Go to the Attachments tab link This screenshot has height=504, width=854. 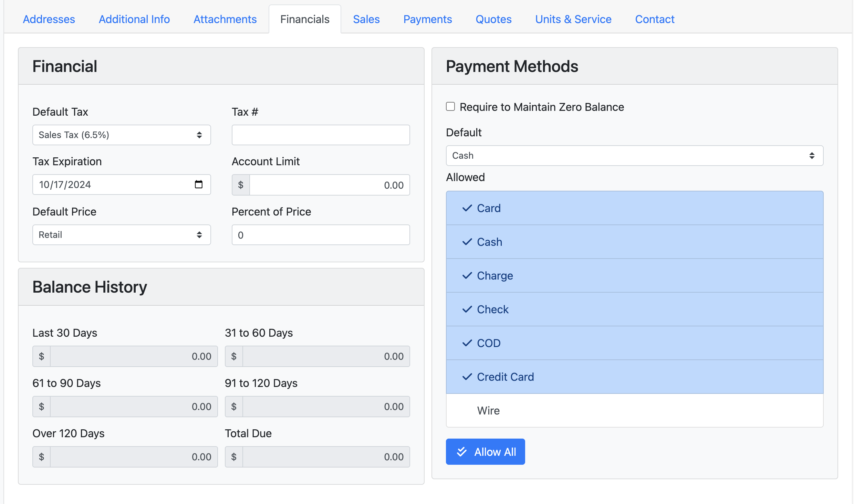coord(225,19)
